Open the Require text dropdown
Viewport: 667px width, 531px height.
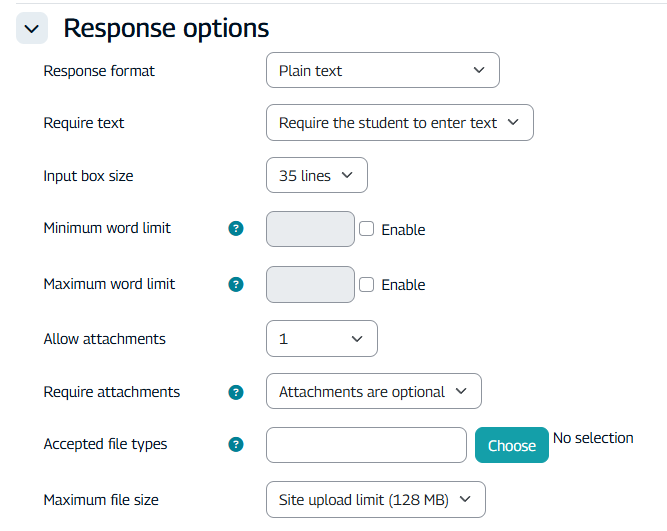coord(399,123)
